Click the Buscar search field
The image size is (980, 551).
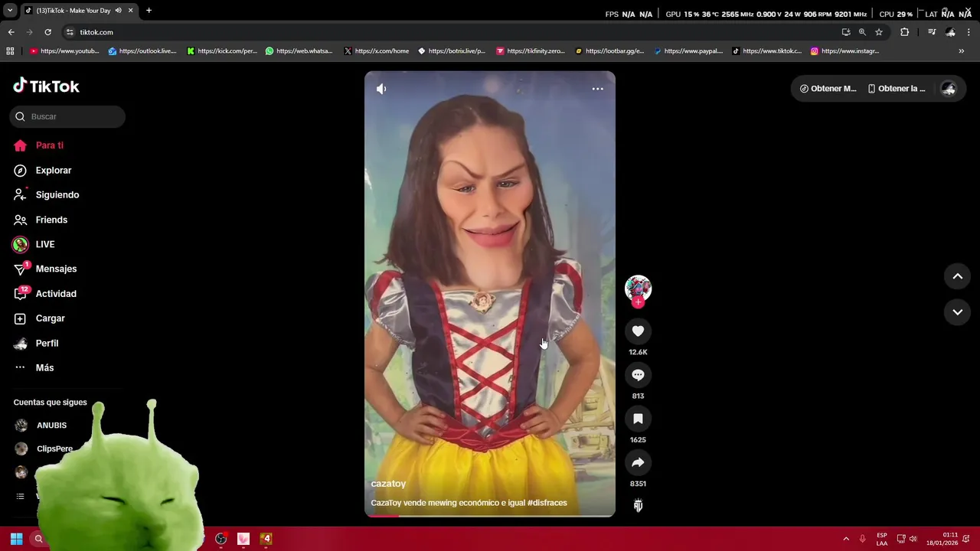[67, 116]
